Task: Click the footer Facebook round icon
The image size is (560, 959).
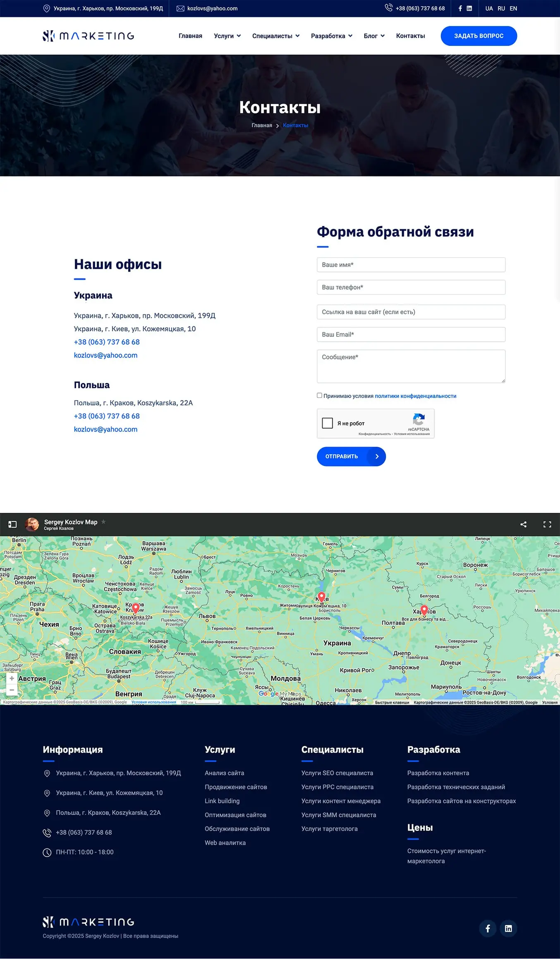Action: click(x=488, y=928)
